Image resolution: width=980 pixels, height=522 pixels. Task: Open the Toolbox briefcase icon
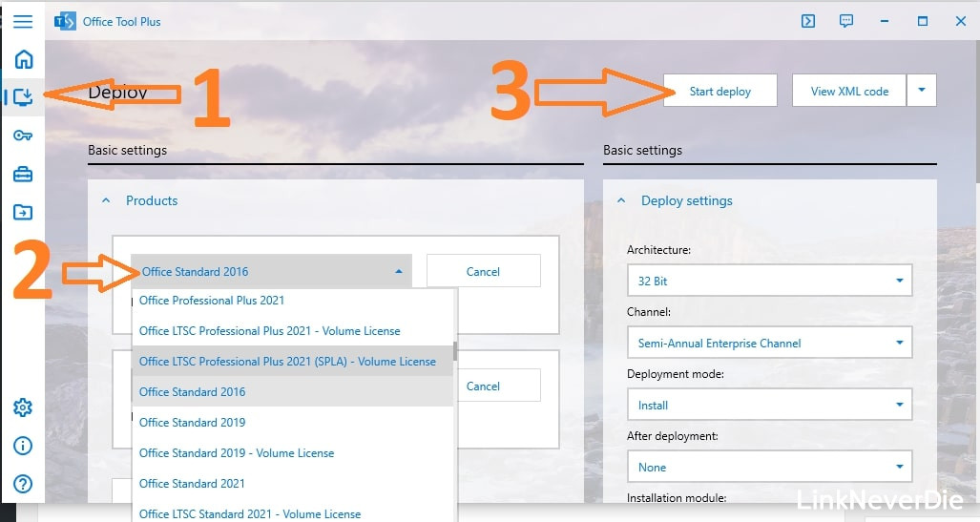23,174
